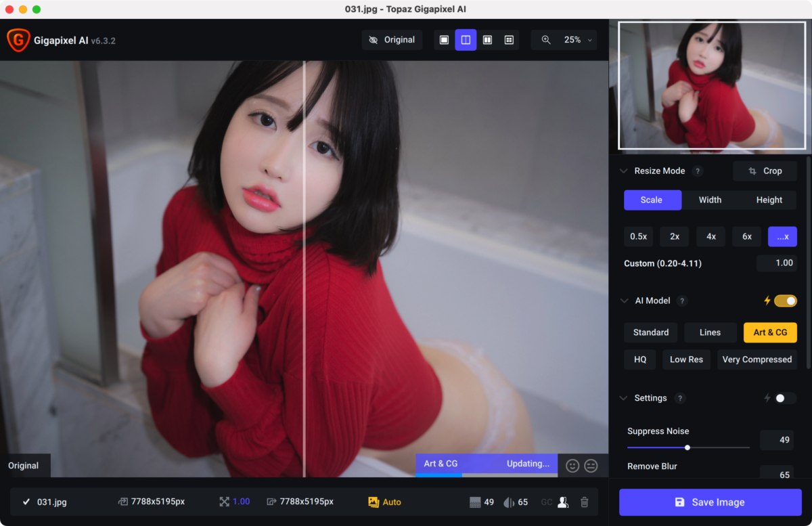The height and width of the screenshot is (526, 812).
Task: Click the Suppress Noise value field
Action: [777, 440]
